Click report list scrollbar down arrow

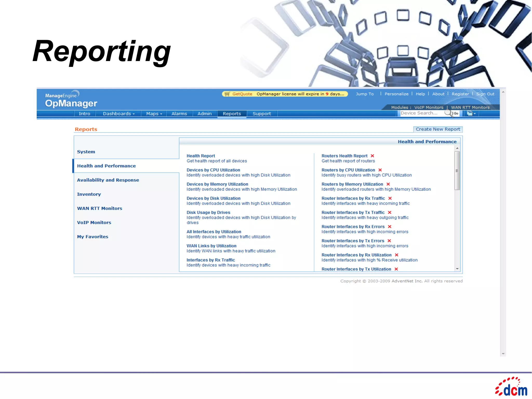pyautogui.click(x=457, y=269)
